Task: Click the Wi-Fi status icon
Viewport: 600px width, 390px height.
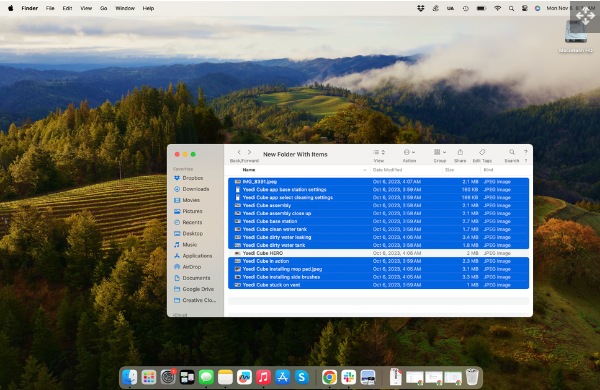Action: pyautogui.click(x=497, y=8)
